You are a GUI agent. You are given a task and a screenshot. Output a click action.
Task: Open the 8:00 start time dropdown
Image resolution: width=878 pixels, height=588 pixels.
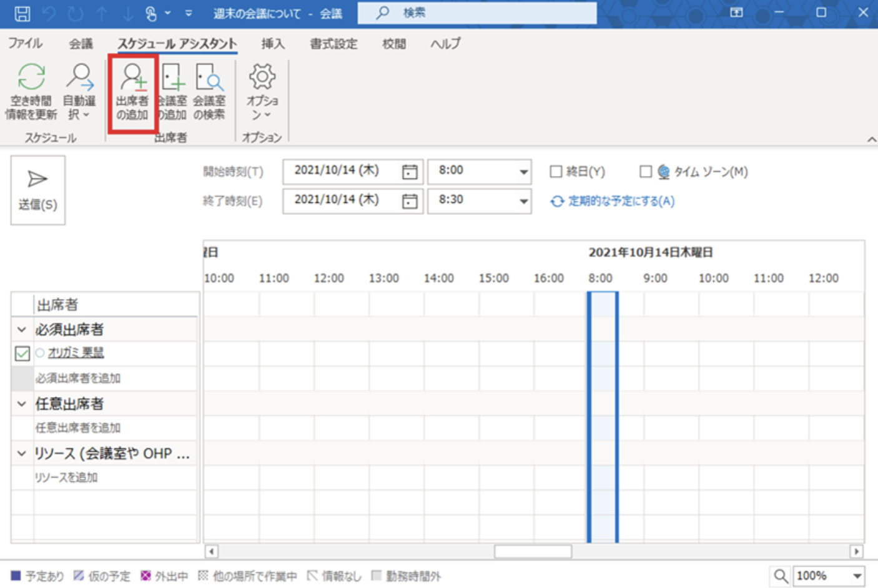[x=523, y=172]
